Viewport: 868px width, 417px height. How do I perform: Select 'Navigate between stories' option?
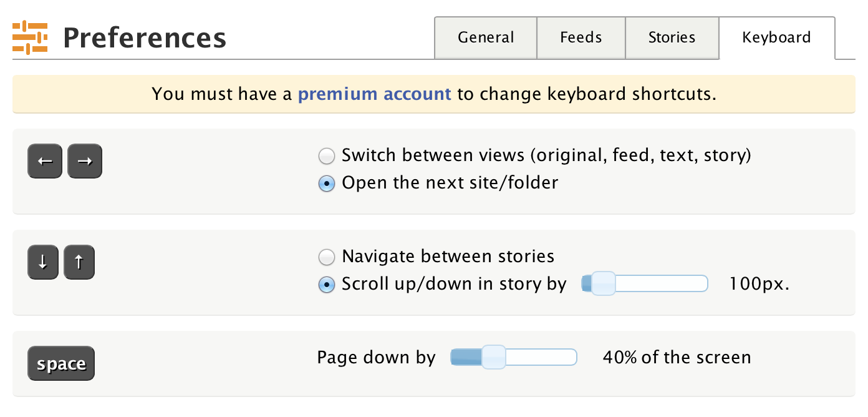327,257
